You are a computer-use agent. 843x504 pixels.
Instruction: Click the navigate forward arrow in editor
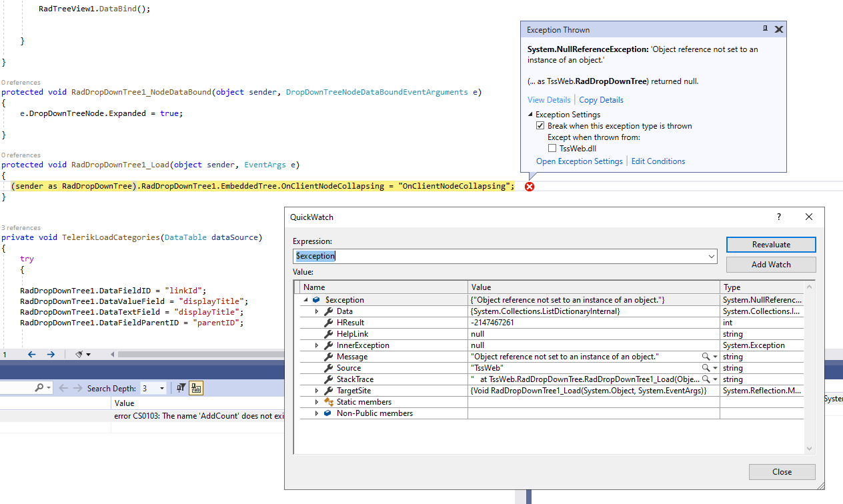pyautogui.click(x=51, y=355)
